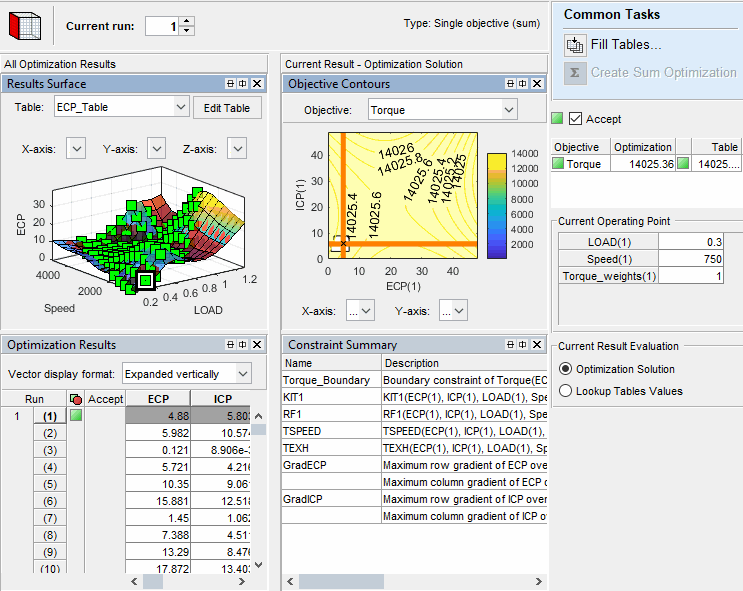The width and height of the screenshot is (743, 591).
Task: Open Vector display format dropdown
Action: click(x=243, y=374)
